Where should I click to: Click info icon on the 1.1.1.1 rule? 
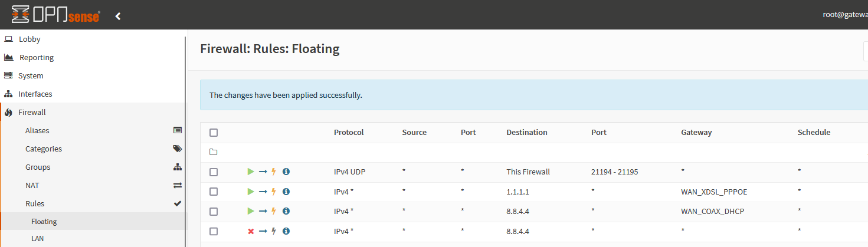click(x=286, y=192)
